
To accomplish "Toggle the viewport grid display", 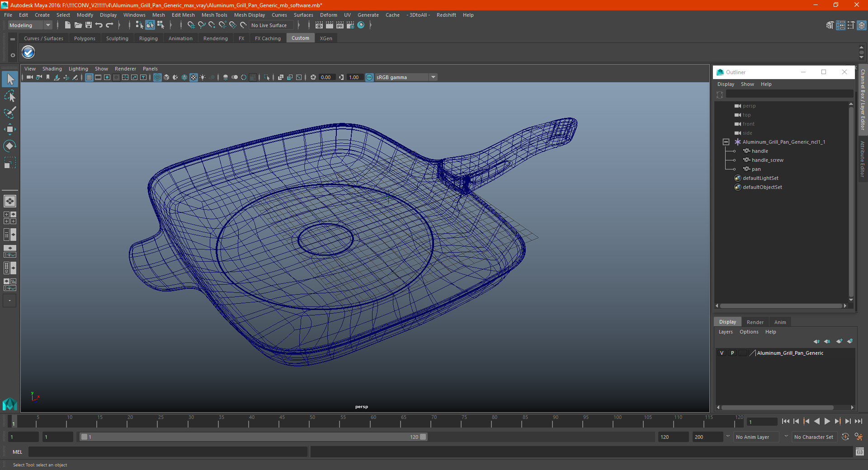I will [89, 77].
